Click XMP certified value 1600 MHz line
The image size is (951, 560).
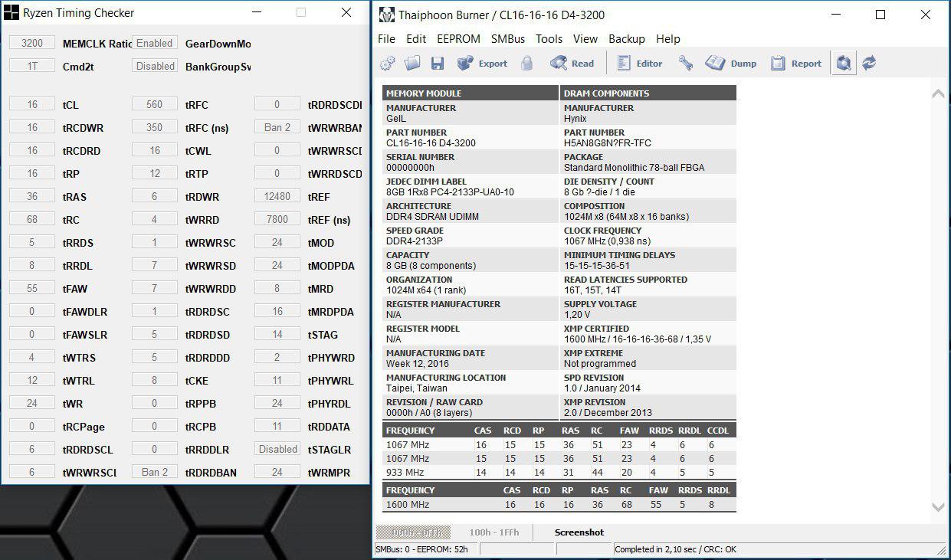pos(638,339)
